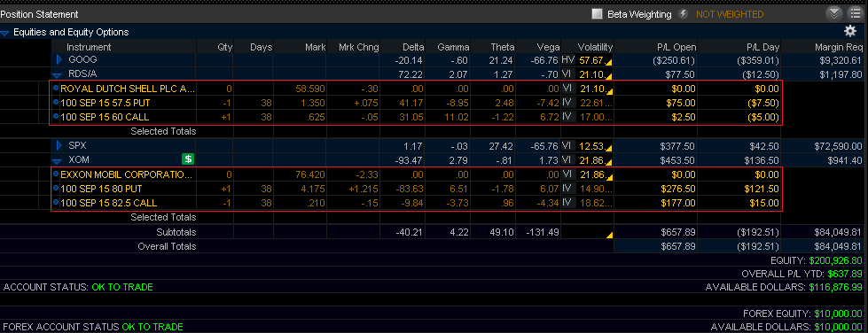Click the Theta column header
The image size is (868, 333).
pos(502,47)
